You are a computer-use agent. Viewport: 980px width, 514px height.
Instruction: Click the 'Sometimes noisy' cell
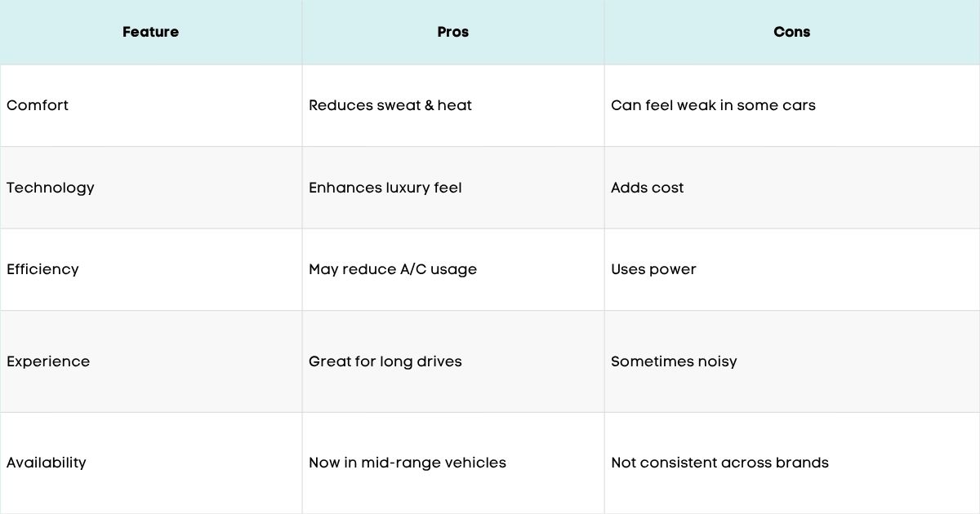click(674, 361)
